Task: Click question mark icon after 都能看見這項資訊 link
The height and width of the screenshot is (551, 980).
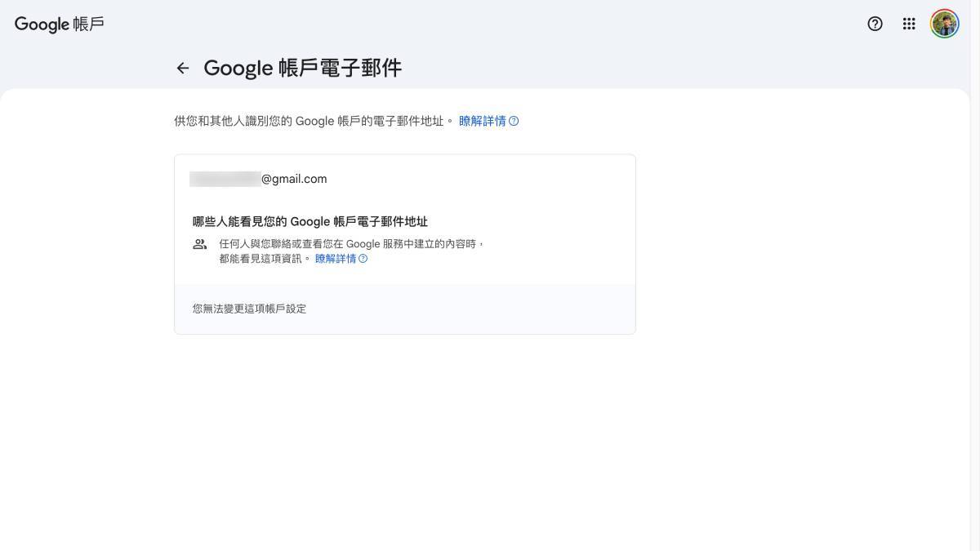Action: 363,259
